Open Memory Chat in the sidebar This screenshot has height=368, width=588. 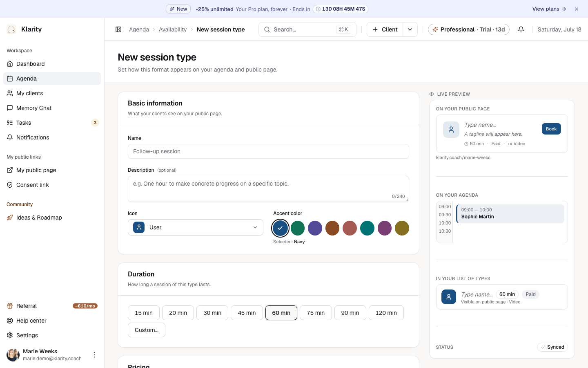click(x=52, y=108)
